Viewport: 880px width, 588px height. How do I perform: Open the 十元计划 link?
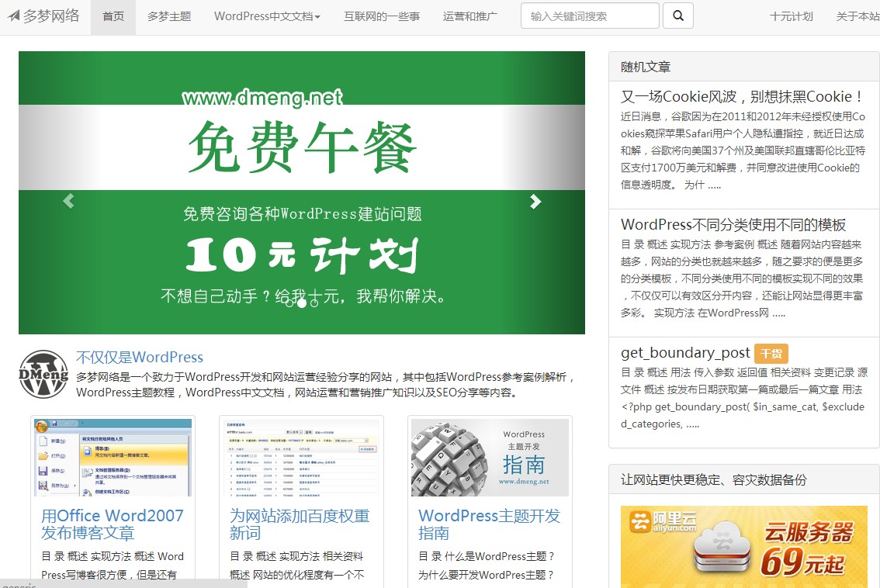(791, 16)
